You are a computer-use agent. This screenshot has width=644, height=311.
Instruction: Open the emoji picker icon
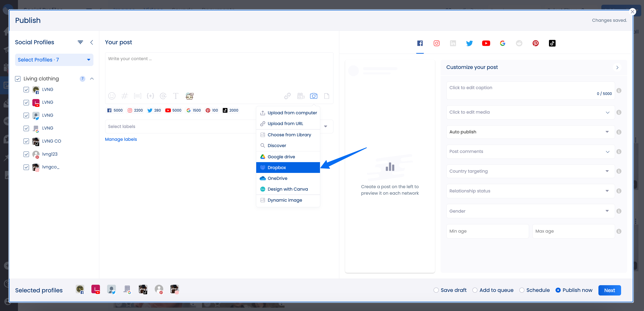(112, 96)
